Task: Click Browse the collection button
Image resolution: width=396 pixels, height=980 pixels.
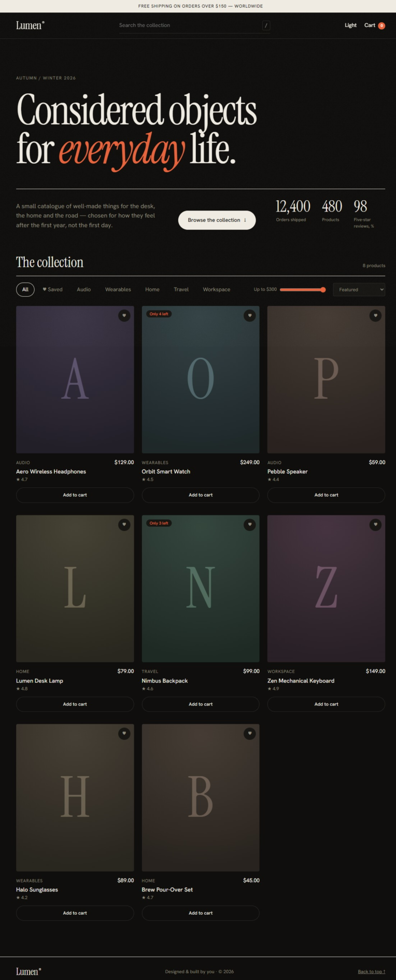Action: [217, 220]
